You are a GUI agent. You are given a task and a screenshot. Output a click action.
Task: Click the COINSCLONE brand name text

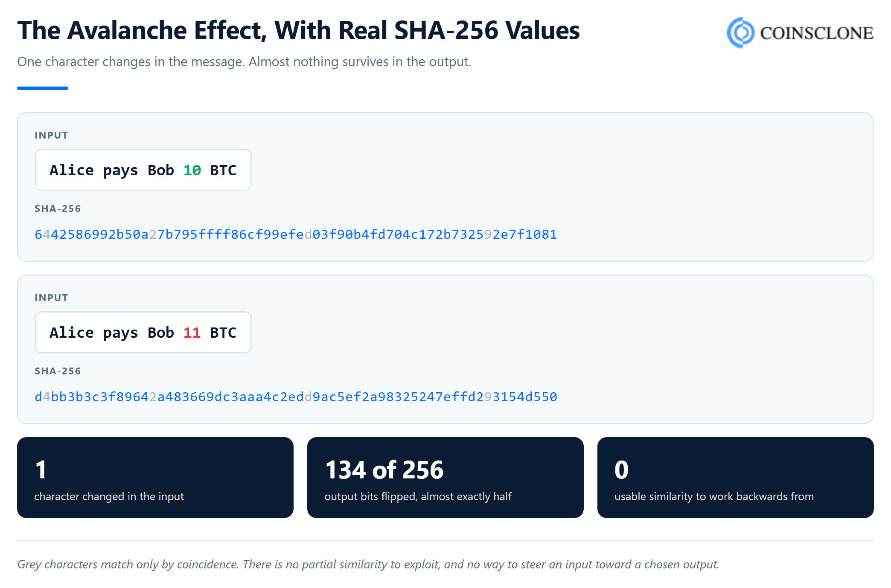[817, 33]
